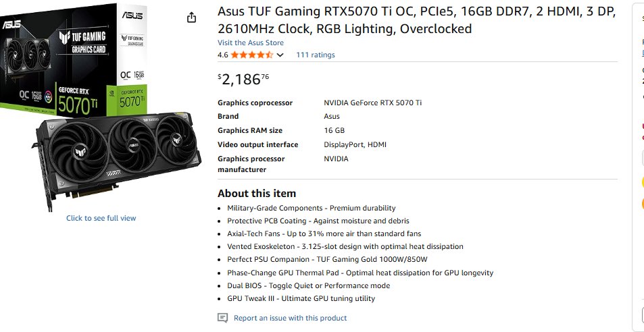Click the 'GPU Tweak III' bullet point

[x=301, y=298]
